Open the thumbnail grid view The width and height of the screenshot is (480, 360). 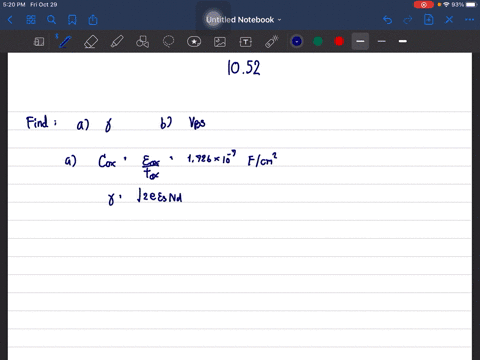coord(31,20)
